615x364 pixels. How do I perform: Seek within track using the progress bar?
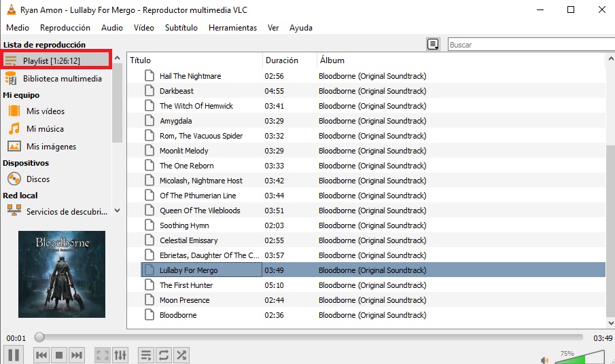309,338
